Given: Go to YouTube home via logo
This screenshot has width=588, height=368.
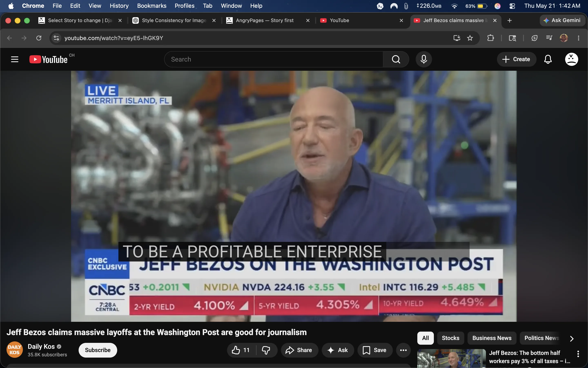Looking at the screenshot, I should coord(49,59).
